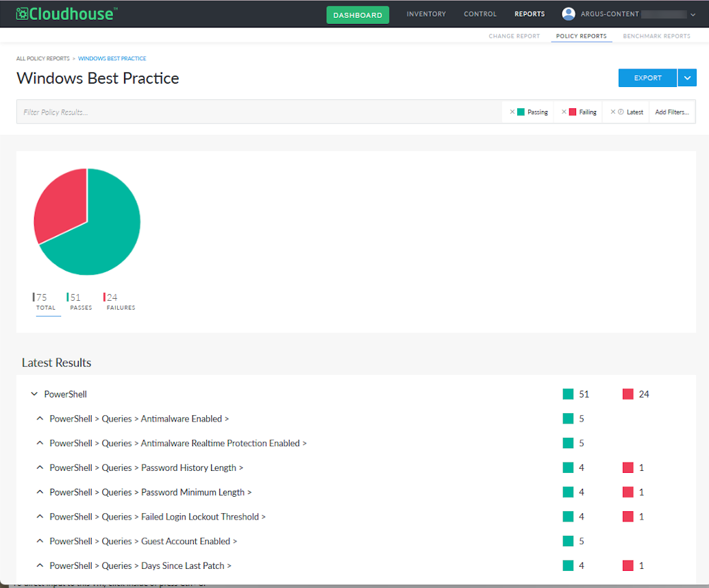The height and width of the screenshot is (588, 709).
Task: Open the account menu dropdown arrow
Action: [x=693, y=14]
